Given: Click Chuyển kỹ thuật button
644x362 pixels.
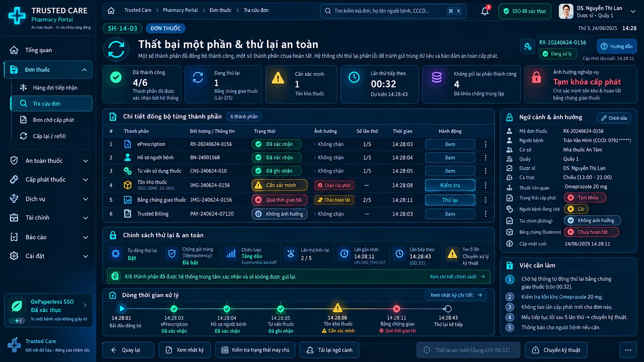Looking at the screenshot, I should (x=556, y=350).
